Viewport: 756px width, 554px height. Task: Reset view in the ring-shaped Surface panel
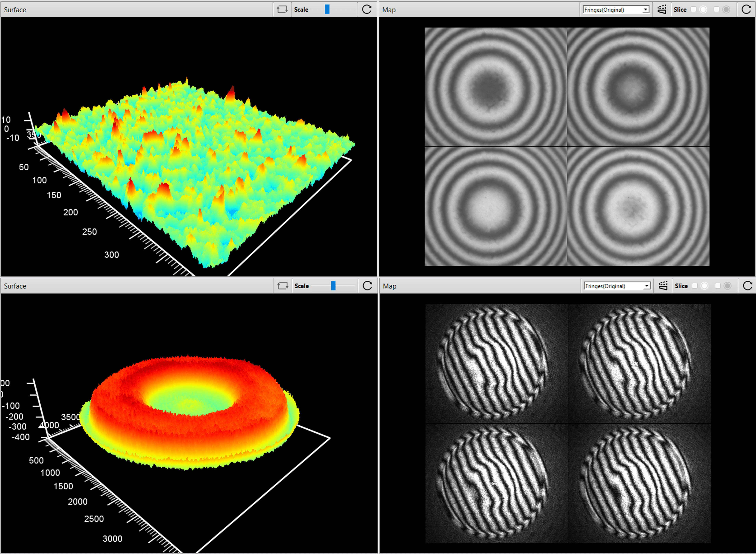click(367, 286)
